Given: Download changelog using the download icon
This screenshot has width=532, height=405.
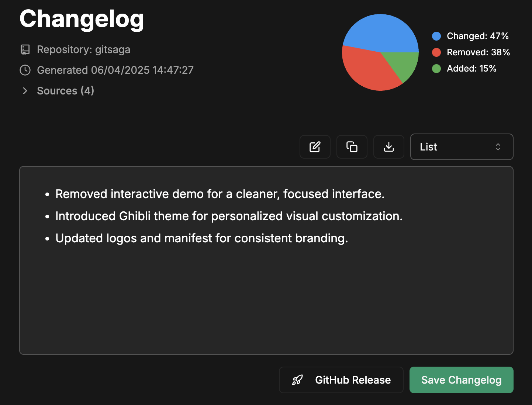Looking at the screenshot, I should coord(388,147).
